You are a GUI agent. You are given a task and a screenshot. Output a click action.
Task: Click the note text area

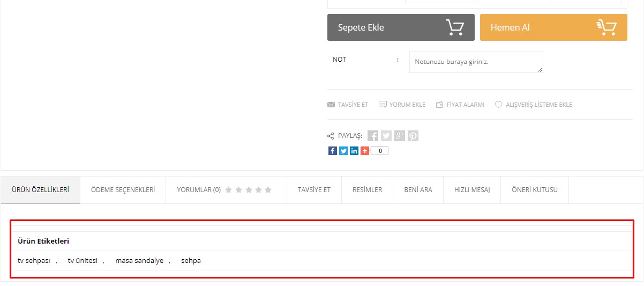coord(476,62)
